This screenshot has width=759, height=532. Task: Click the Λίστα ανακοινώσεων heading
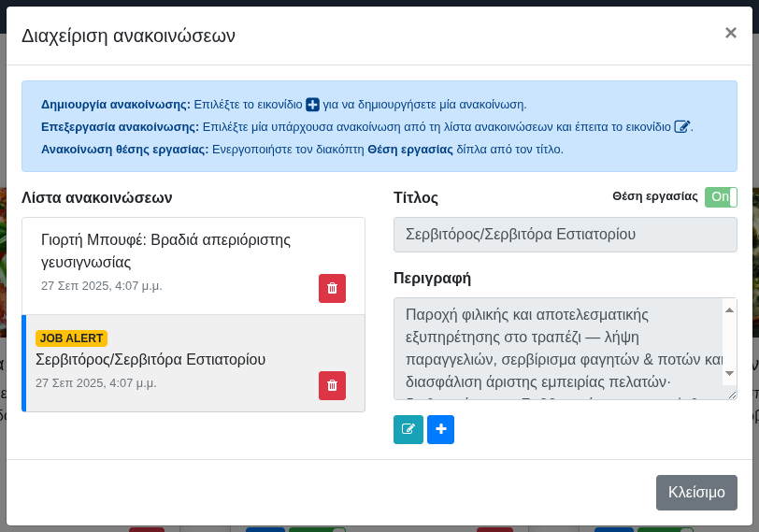click(x=97, y=197)
